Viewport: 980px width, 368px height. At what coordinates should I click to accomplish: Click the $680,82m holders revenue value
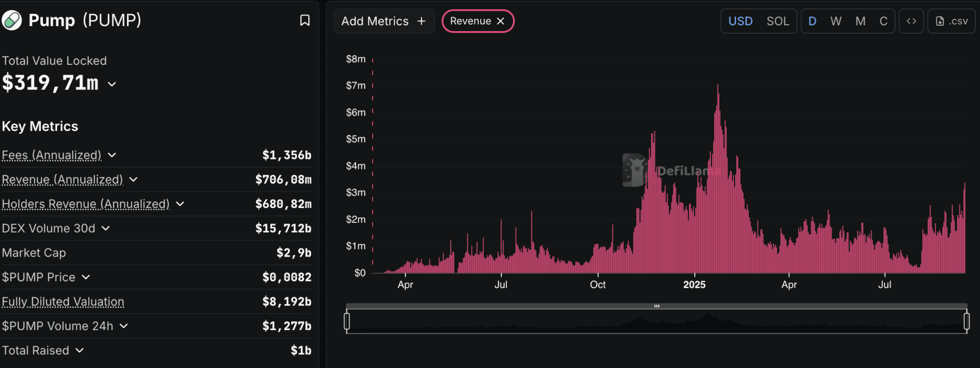coord(283,204)
